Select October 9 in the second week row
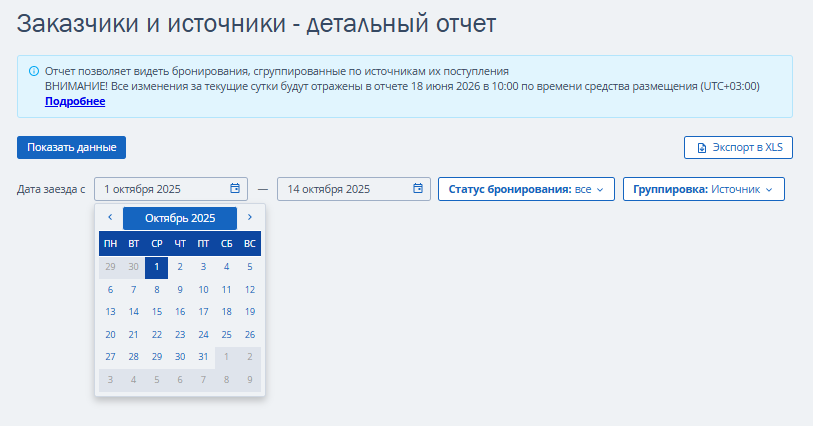Viewport: 813px width, 426px height. [x=180, y=290]
